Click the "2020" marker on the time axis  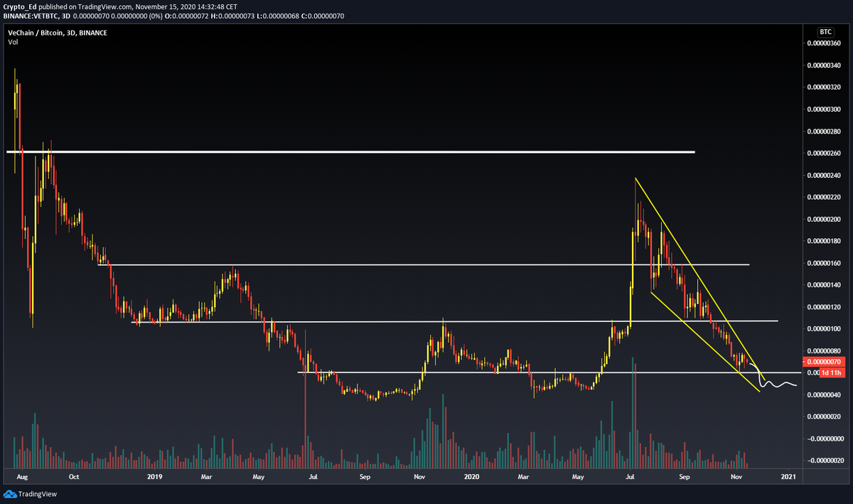tap(471, 477)
